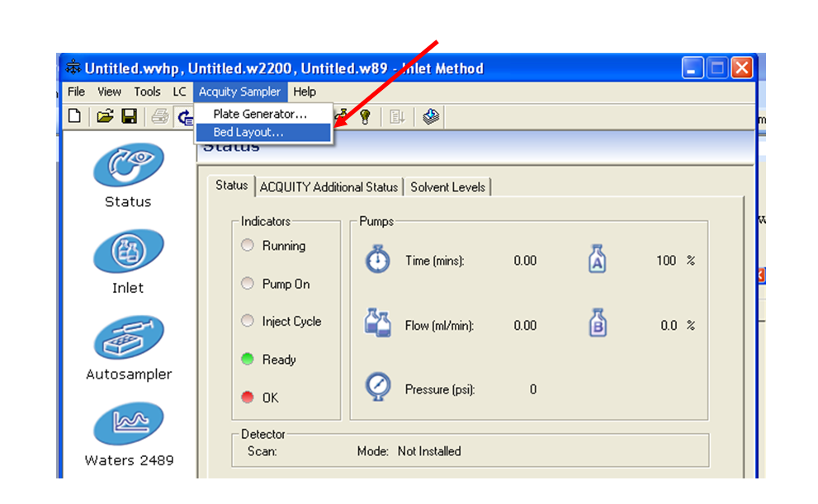This screenshot has height=504, width=818.
Task: Click the stopwatch Time icon
Action: pyautogui.click(x=377, y=259)
